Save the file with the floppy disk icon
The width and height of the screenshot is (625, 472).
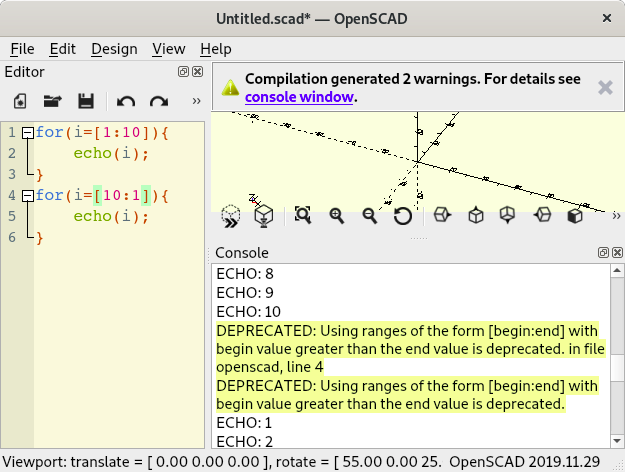pyautogui.click(x=86, y=101)
